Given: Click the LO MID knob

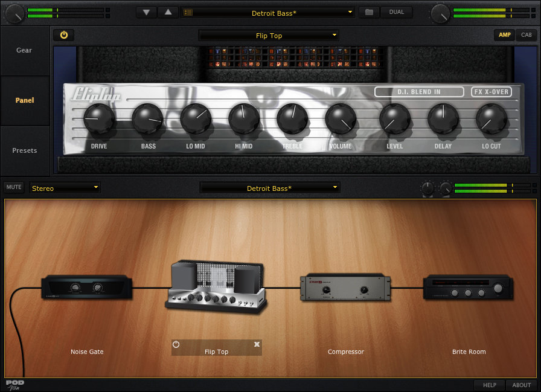Looking at the screenshot, I should point(196,119).
